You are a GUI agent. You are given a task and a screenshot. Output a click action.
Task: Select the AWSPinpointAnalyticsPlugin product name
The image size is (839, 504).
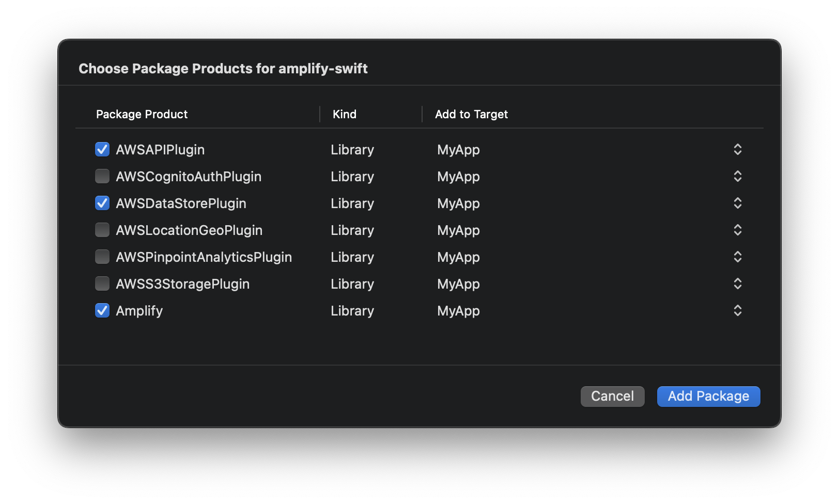coord(204,257)
